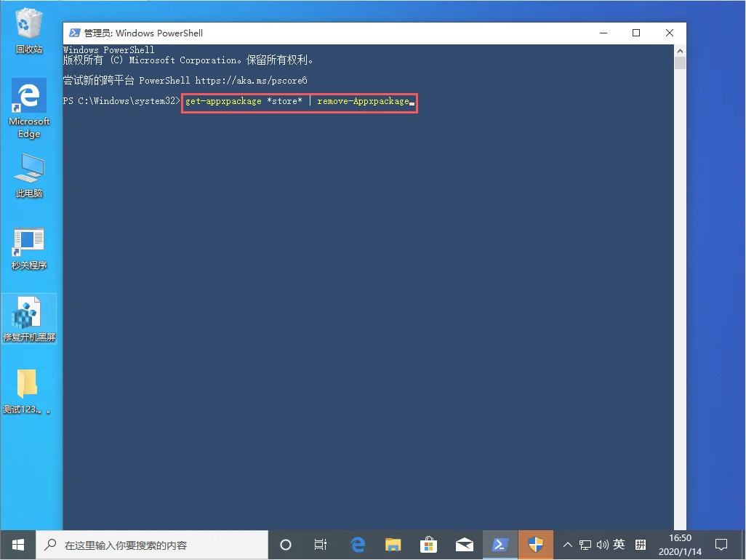Maximize the PowerShell window

636,33
